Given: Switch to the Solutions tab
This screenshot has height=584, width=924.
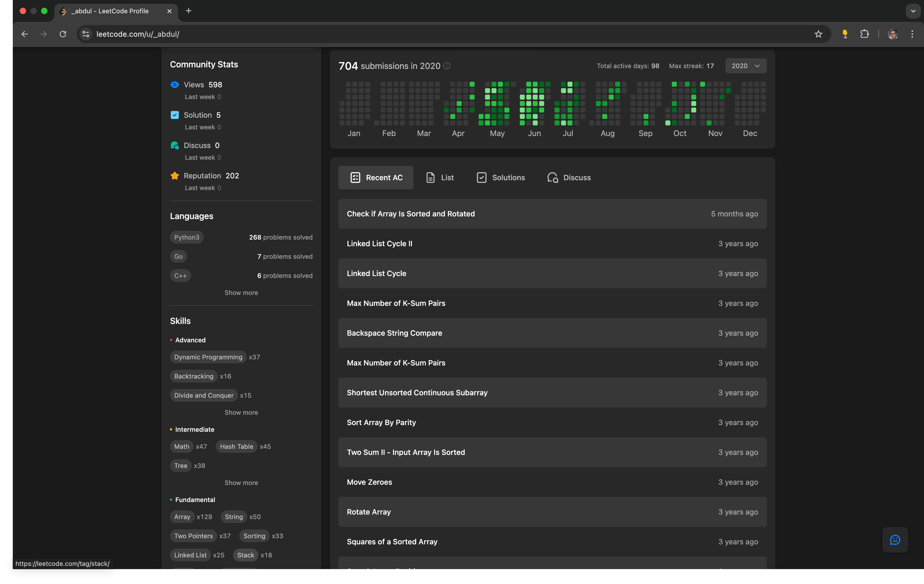Looking at the screenshot, I should [x=501, y=178].
